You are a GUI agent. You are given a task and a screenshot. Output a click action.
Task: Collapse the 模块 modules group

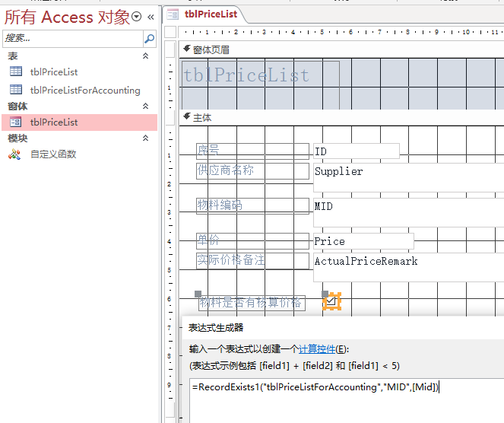tap(145, 138)
